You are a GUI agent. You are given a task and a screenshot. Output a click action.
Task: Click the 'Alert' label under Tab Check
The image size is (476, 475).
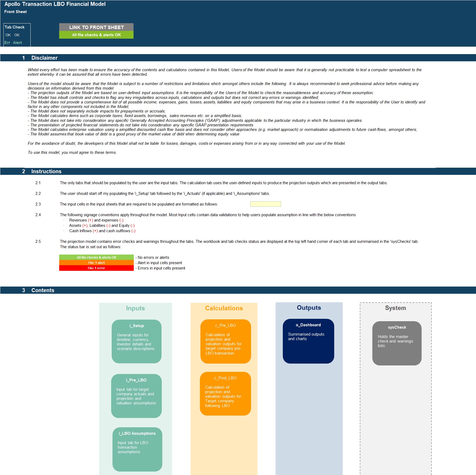point(18,43)
